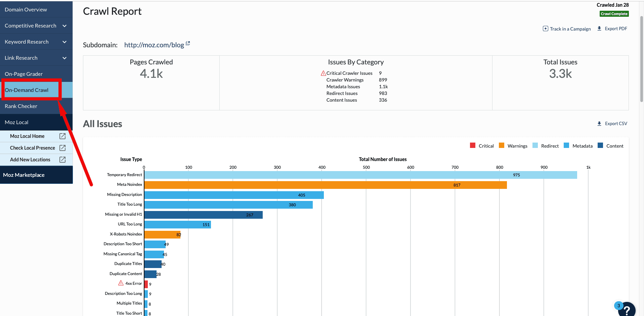Screen dimensions: 644x316
Task: Toggle the Warnings legend item
Action: point(513,146)
